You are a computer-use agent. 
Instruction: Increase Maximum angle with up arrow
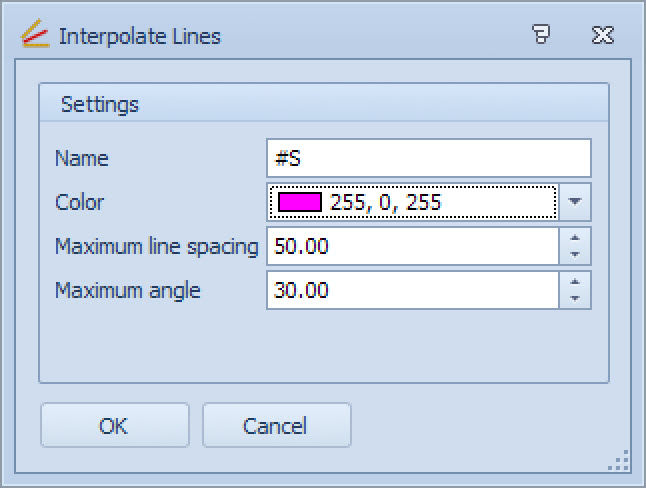[575, 283]
